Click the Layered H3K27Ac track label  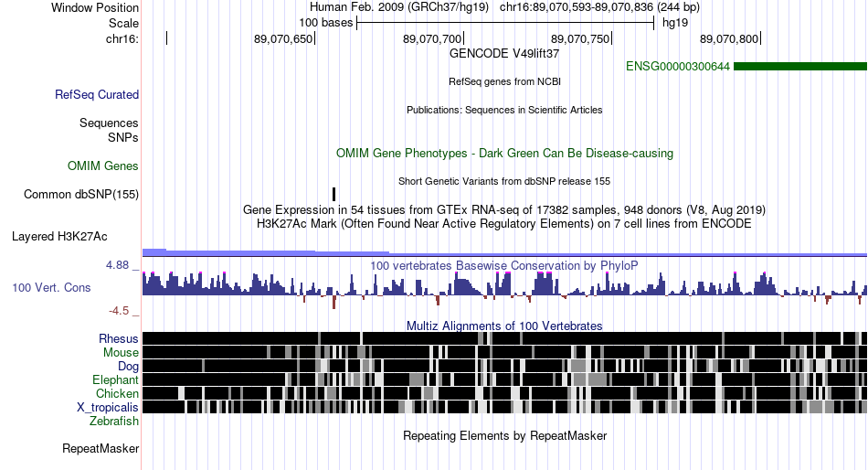(x=59, y=237)
